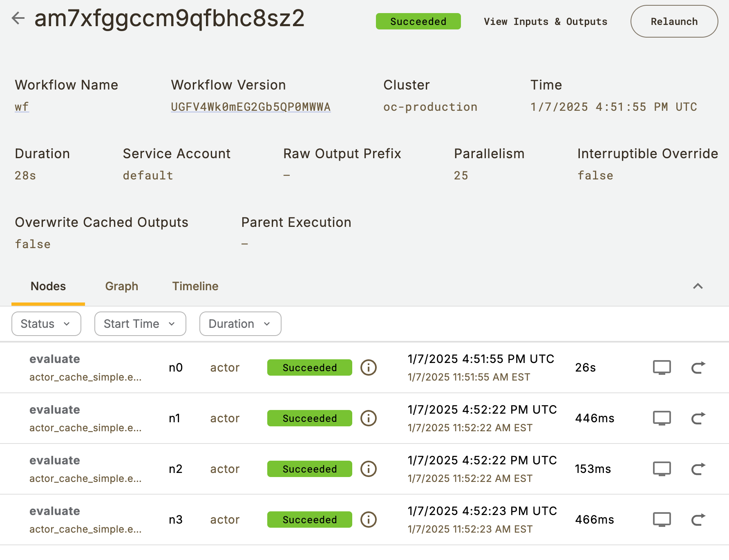Open the Duration filter dropdown
Screen dimensions: 729x560
click(x=240, y=324)
